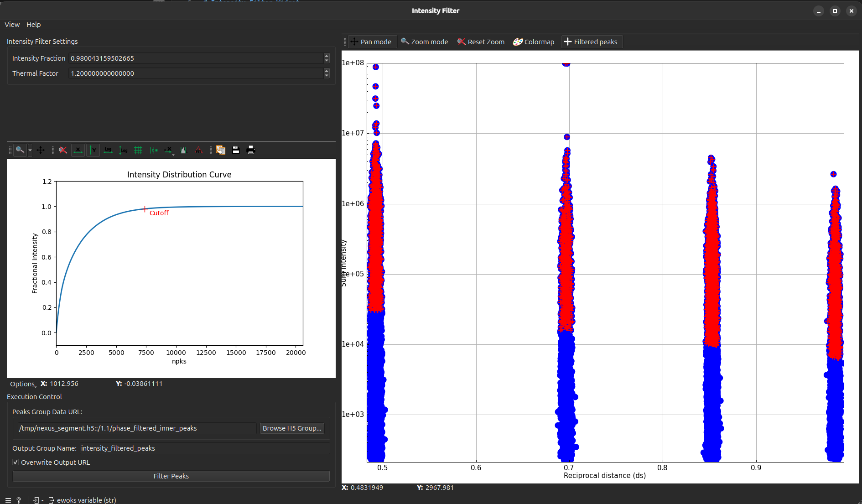The height and width of the screenshot is (504, 862).
Task: Select the zoom magnifier tool in the curve toolbar
Action: tap(20, 150)
